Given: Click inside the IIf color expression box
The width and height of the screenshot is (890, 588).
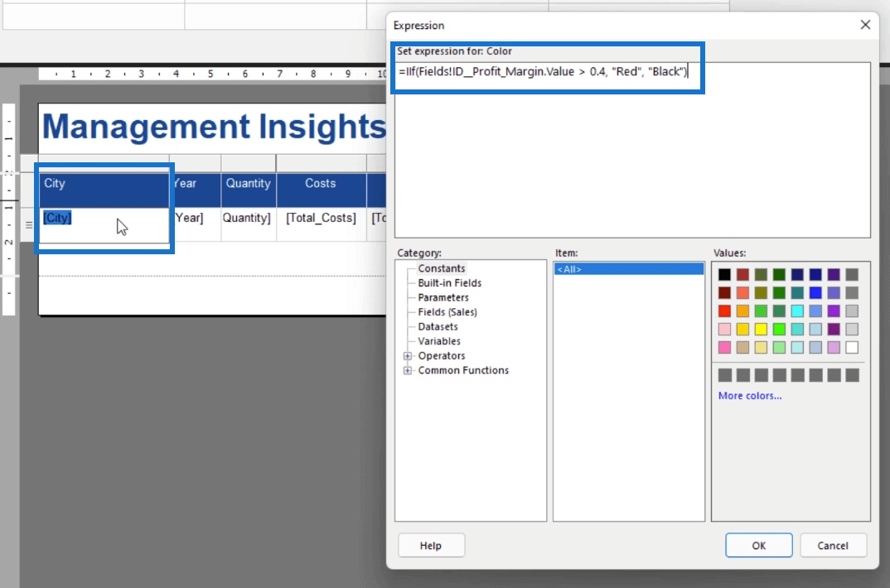Looking at the screenshot, I should (632, 150).
